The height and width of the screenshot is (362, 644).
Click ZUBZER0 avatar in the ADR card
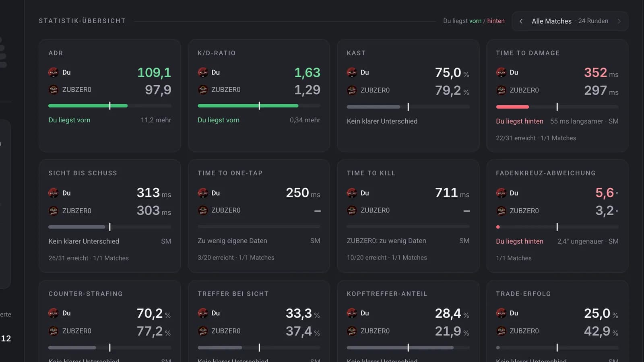[x=54, y=90]
